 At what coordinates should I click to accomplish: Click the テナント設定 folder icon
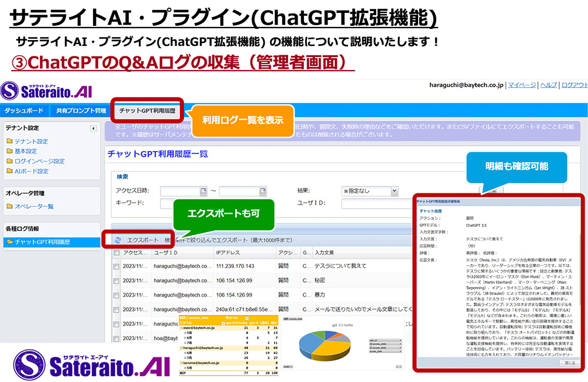pos(9,142)
